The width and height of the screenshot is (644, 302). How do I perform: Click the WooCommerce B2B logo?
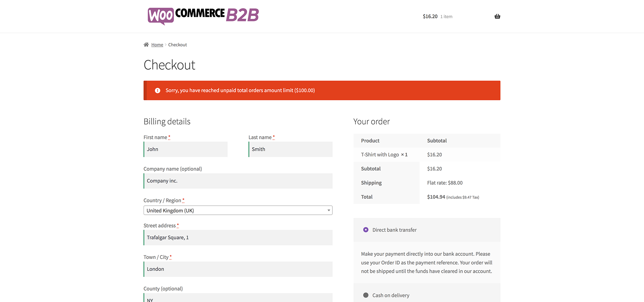tap(203, 16)
